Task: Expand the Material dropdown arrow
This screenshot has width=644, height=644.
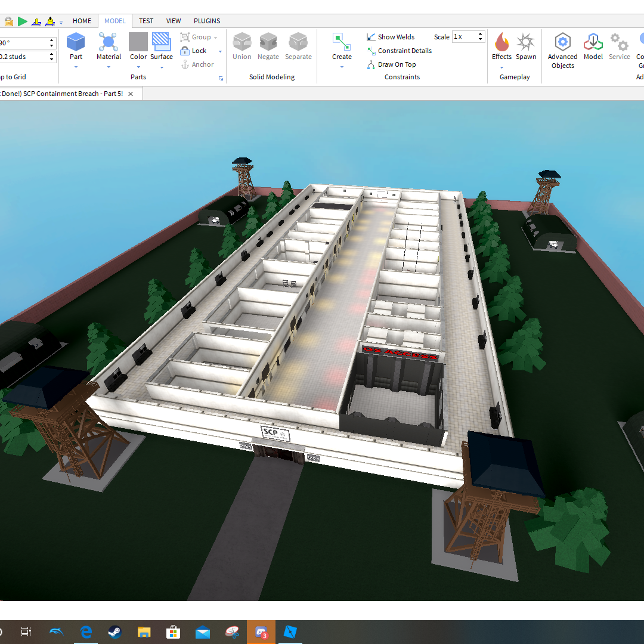Action: point(109,67)
